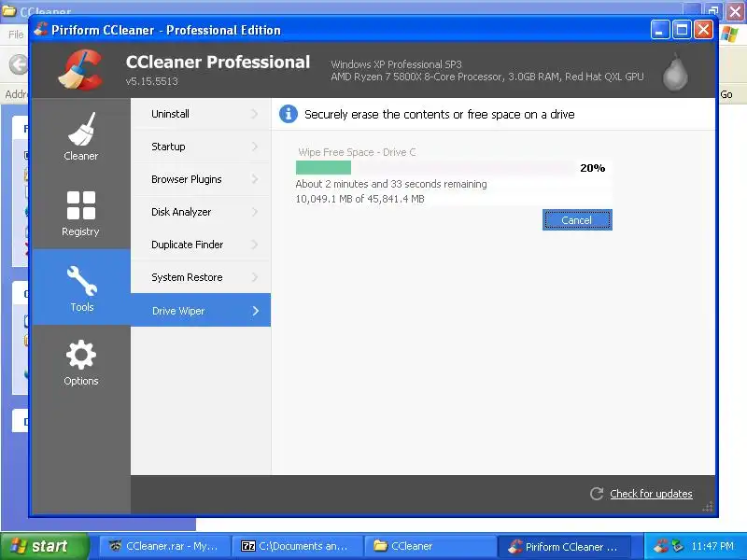Open the Startup tool
The height and width of the screenshot is (560, 747).
[201, 147]
